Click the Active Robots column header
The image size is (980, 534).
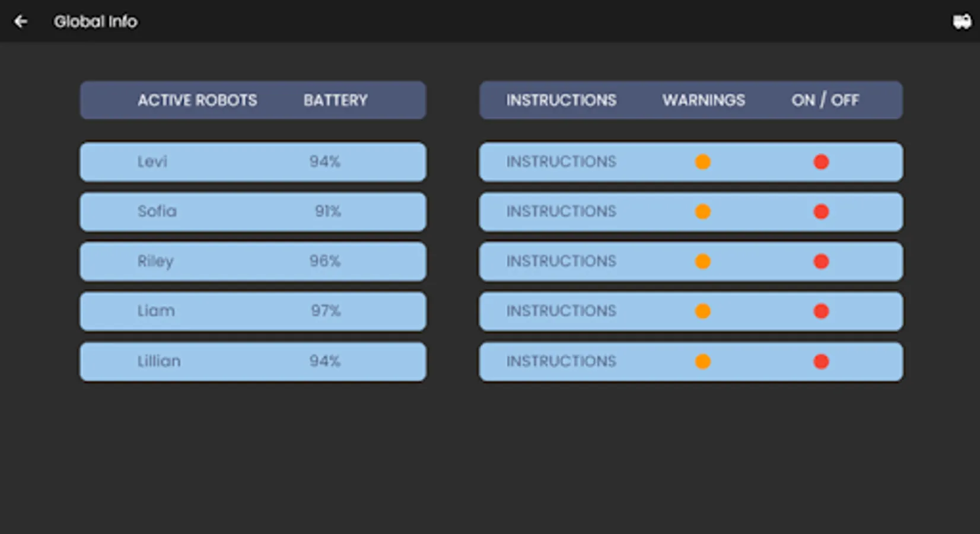coord(198,100)
